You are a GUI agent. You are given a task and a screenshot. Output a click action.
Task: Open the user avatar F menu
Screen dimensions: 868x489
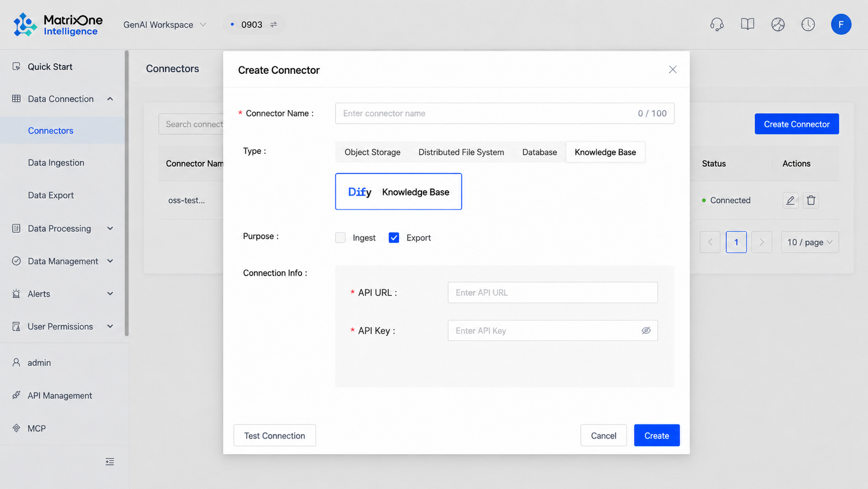pyautogui.click(x=841, y=24)
